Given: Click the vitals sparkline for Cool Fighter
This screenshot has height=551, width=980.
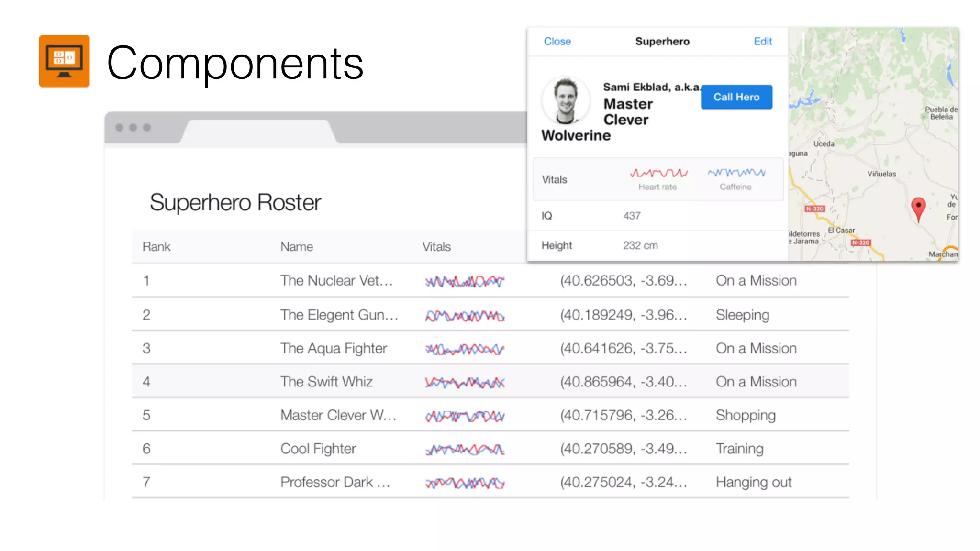Looking at the screenshot, I should pyautogui.click(x=465, y=450).
